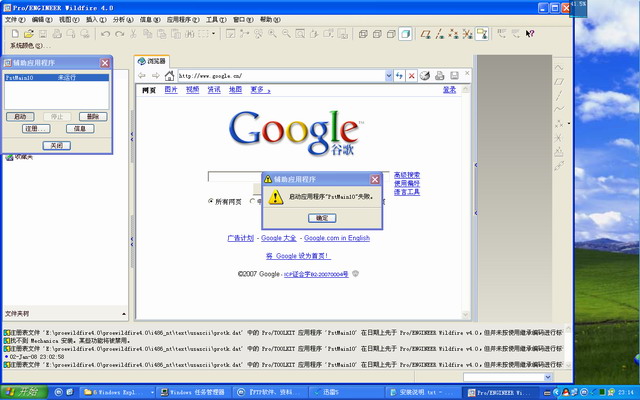Open the select tool dropdown arrow in toolbar
The height and width of the screenshot is (400, 640).
pyautogui.click(x=213, y=34)
